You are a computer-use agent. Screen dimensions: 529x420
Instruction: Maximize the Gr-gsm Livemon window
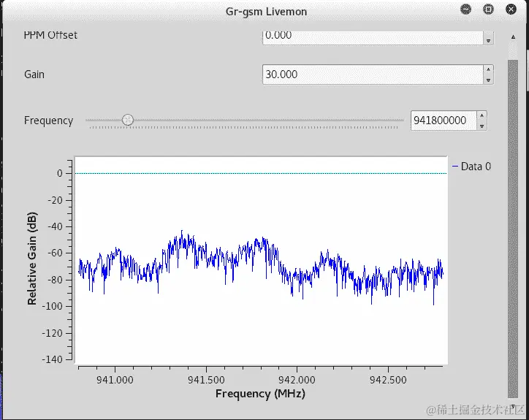tap(488, 9)
